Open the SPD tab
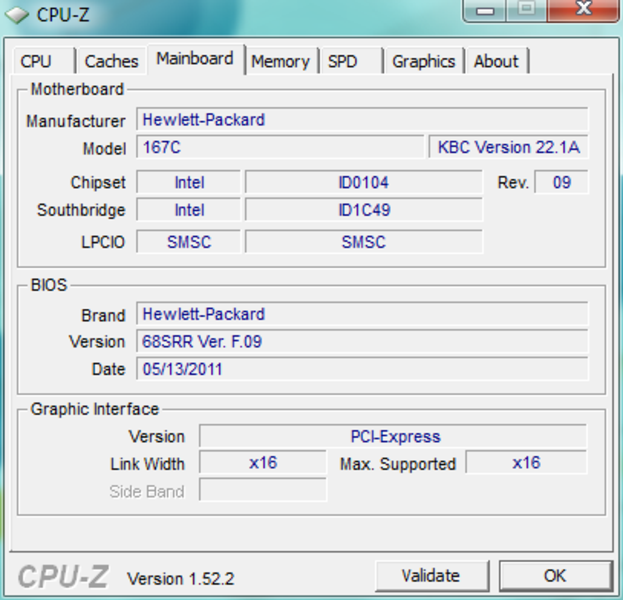 click(x=351, y=61)
